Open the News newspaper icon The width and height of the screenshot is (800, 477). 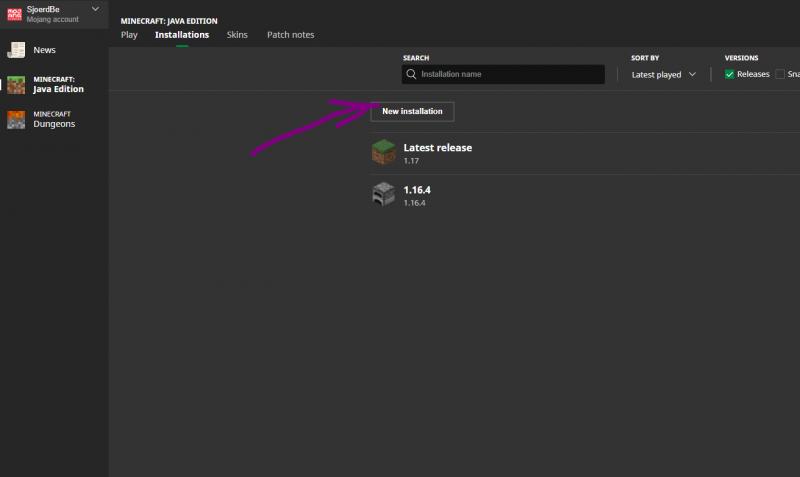17,49
